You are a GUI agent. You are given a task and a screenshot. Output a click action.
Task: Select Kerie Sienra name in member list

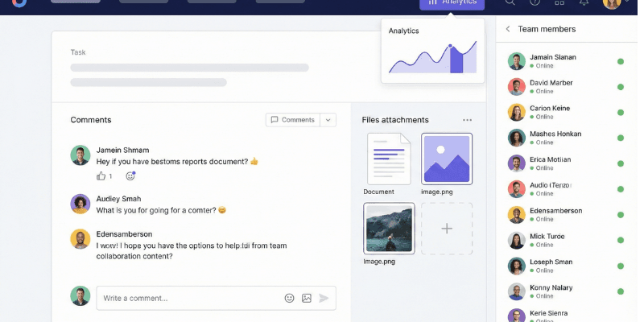548,313
